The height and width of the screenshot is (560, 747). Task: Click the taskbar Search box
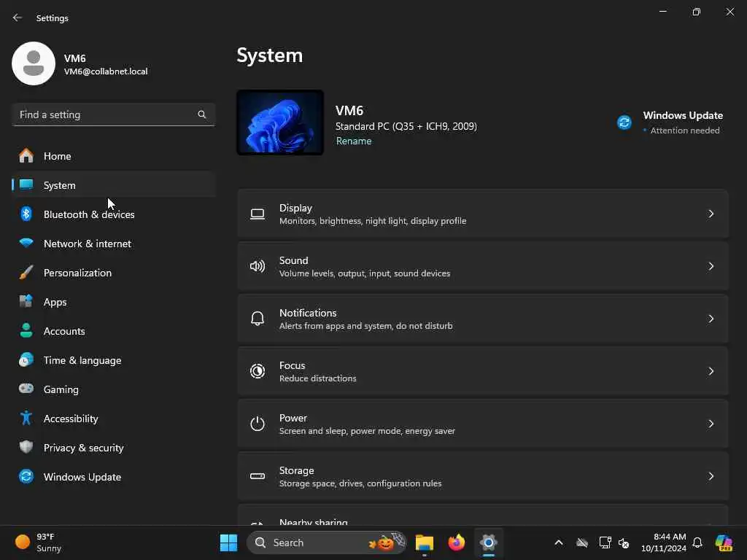[x=327, y=542]
